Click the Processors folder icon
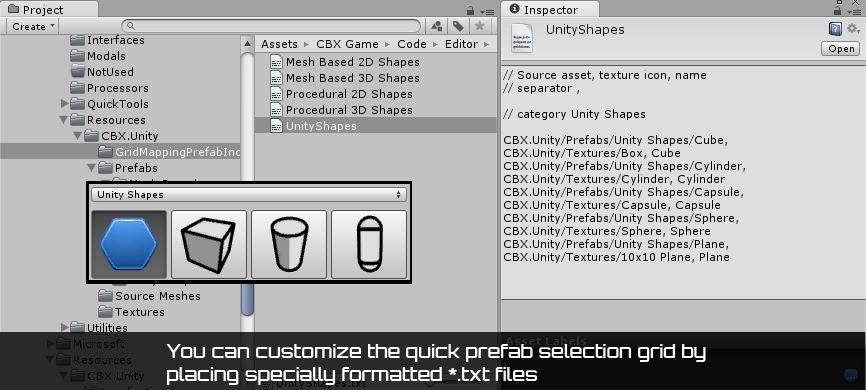The height and width of the screenshot is (390, 866). [77, 88]
